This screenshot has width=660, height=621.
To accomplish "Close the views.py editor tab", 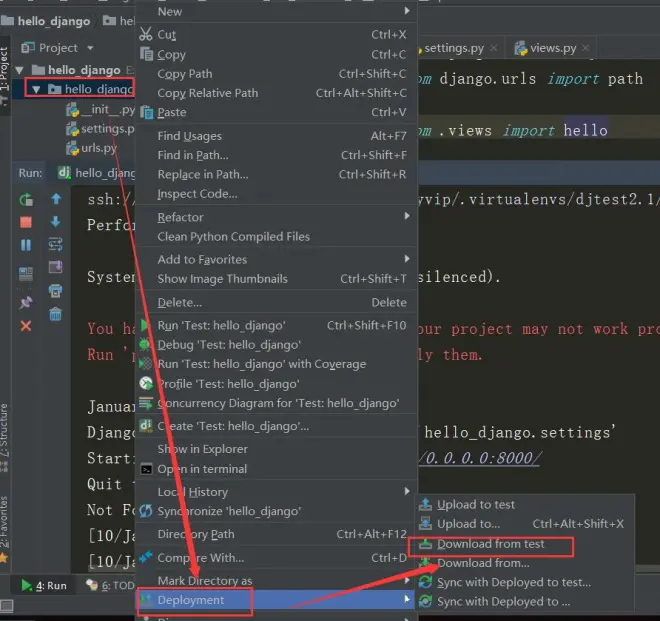I will point(585,48).
